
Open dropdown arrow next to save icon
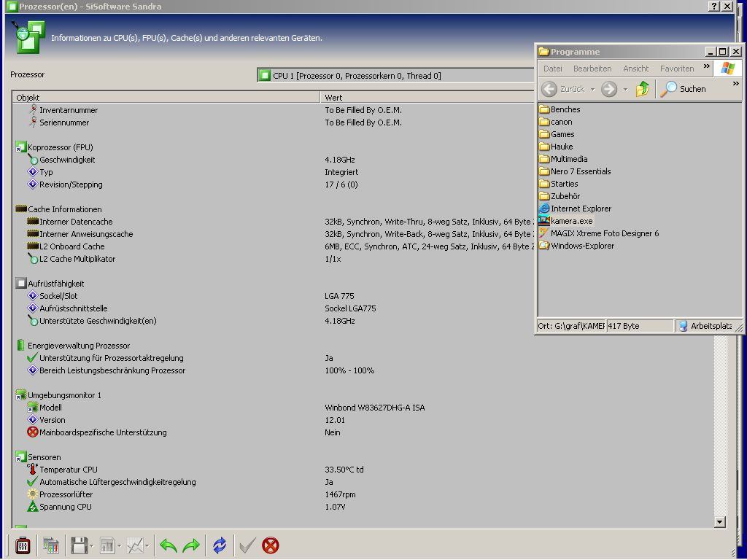coord(91,545)
